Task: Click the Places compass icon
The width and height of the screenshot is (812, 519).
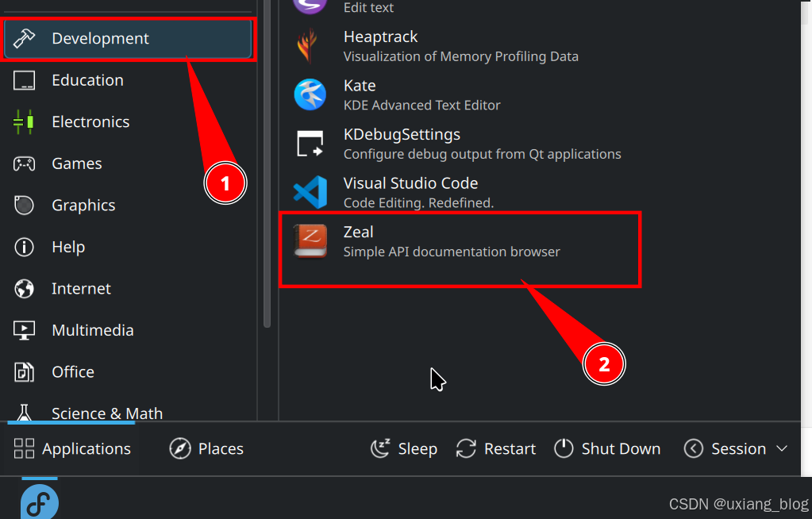Action: click(x=180, y=448)
